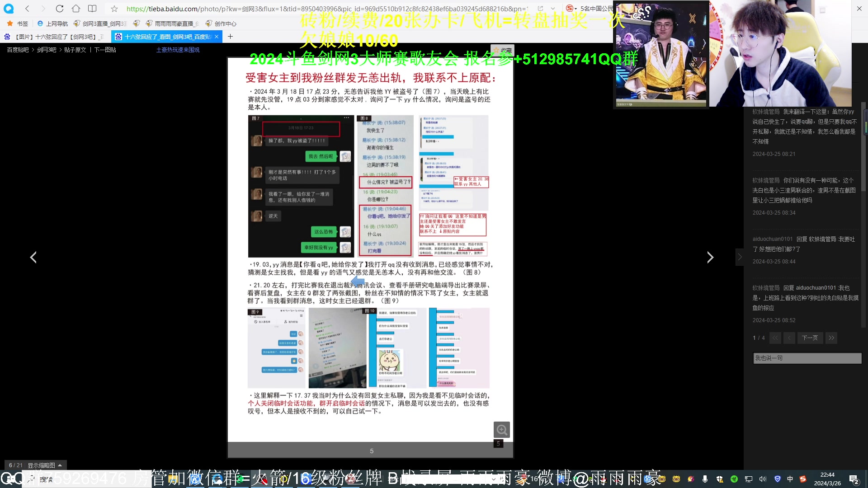
Task: Open the 剑网3吧 breadcrumb link
Action: coord(47,50)
